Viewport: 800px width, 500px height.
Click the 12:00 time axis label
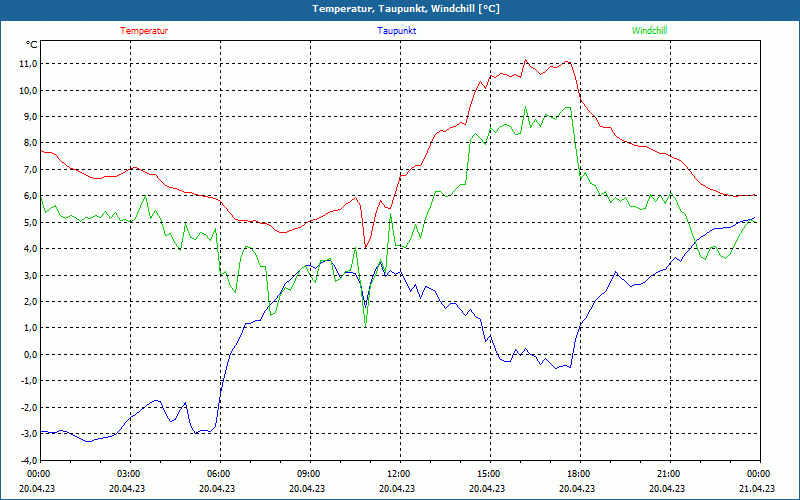pyautogui.click(x=397, y=474)
